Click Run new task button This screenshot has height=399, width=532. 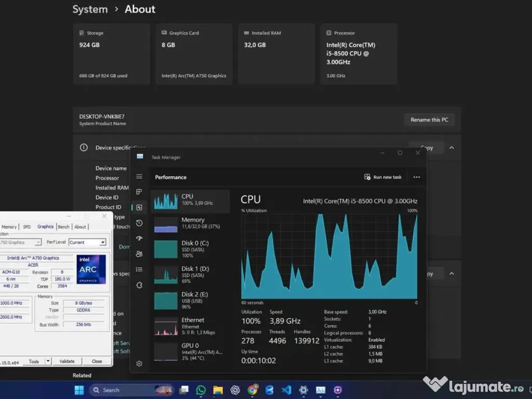click(x=383, y=177)
